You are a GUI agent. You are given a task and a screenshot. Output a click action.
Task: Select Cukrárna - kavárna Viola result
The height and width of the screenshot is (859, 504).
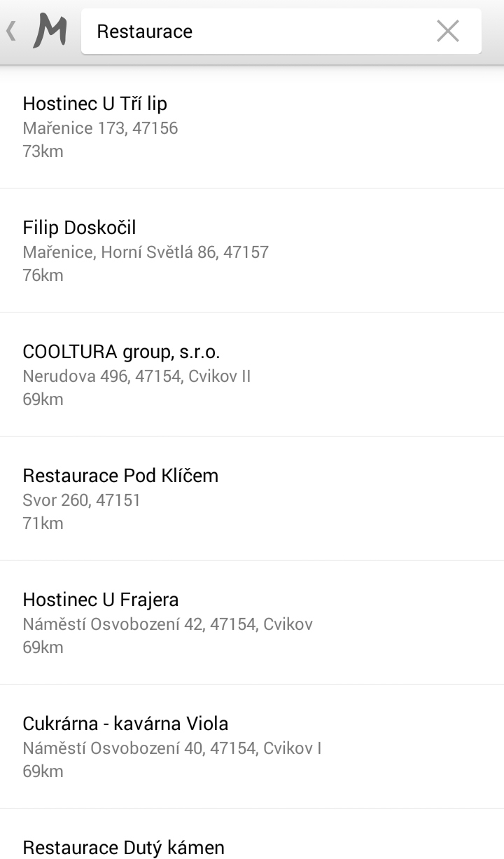click(125, 724)
